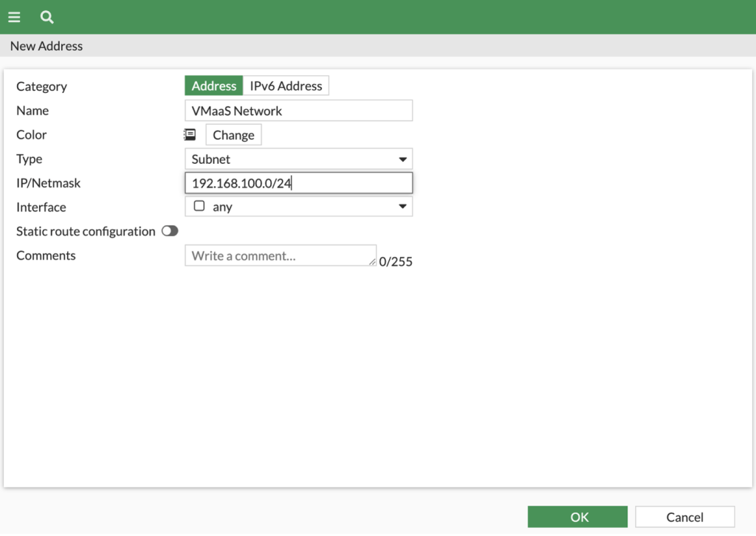Click the address color icon beside Change

tap(190, 135)
